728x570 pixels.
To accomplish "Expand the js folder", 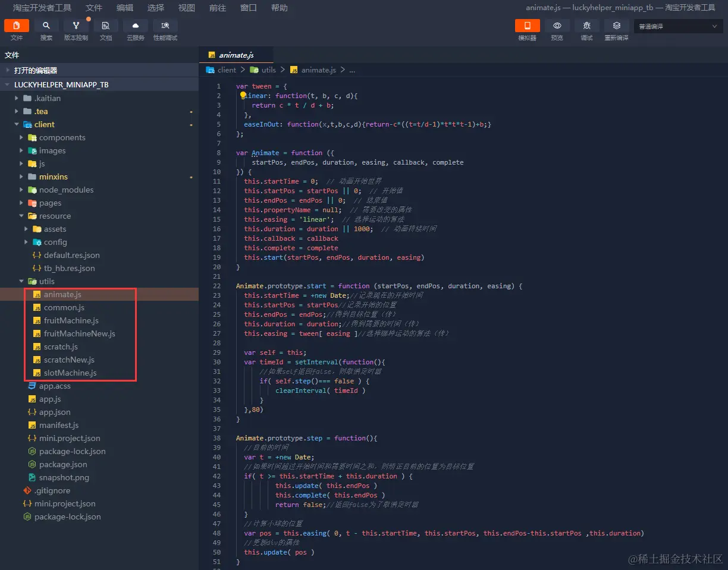I will point(99,163).
